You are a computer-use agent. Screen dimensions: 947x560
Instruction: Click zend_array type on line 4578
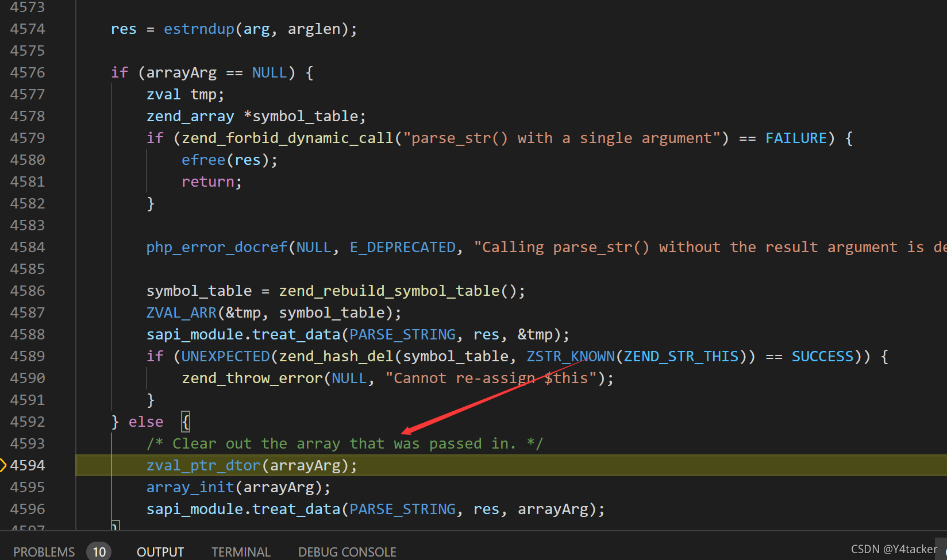[190, 117]
